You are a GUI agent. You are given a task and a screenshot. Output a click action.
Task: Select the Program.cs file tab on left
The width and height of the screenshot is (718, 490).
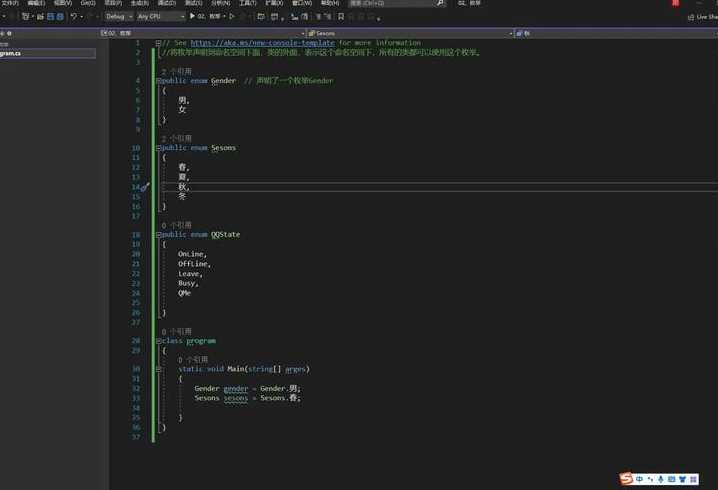tap(48, 54)
